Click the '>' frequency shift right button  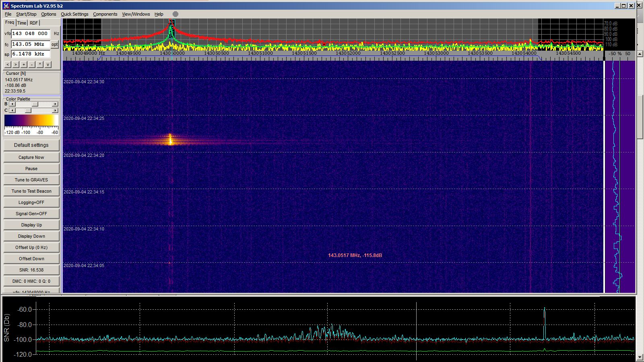pyautogui.click(x=16, y=64)
